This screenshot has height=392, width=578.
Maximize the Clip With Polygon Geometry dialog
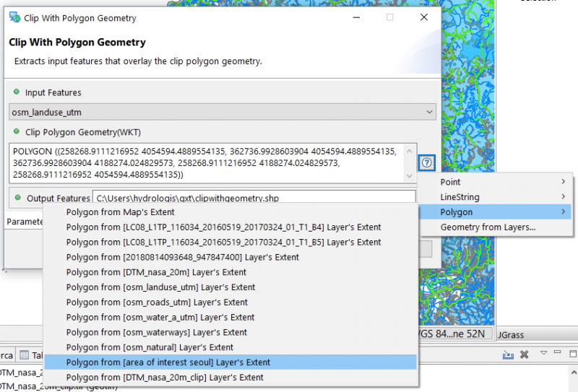coord(389,17)
